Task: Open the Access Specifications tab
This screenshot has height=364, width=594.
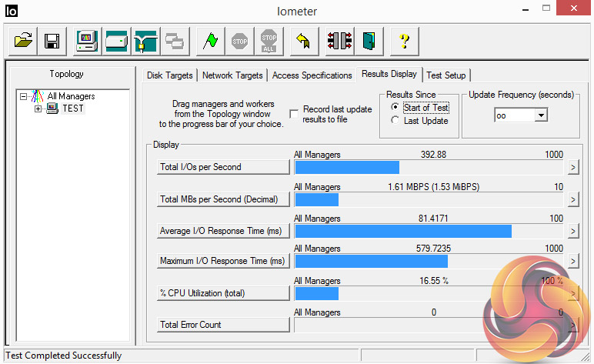Action: (312, 75)
